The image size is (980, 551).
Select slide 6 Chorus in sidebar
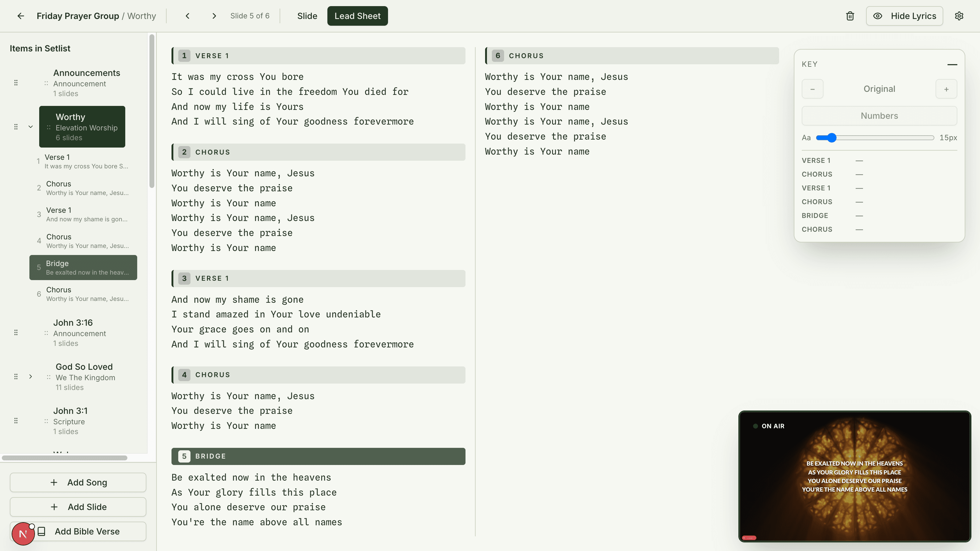(x=83, y=294)
